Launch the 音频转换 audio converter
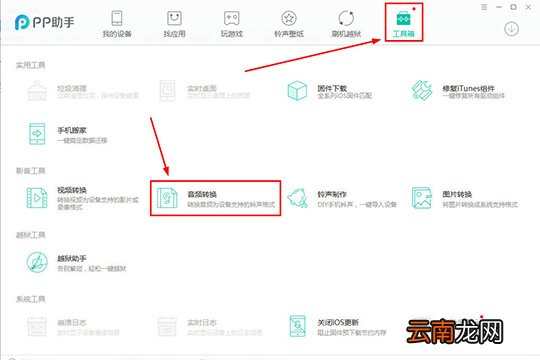The width and height of the screenshot is (540, 360). (x=216, y=198)
